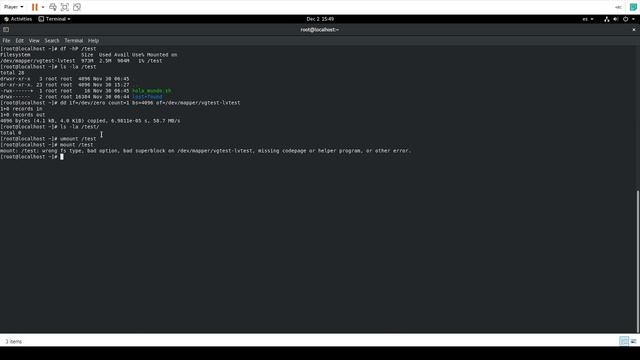
Task: Click the network connection icon in top bar
Action: click(607, 19)
